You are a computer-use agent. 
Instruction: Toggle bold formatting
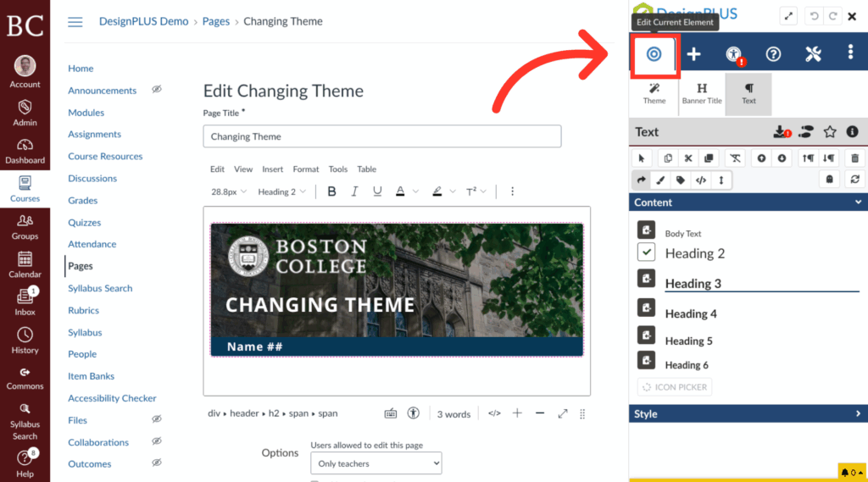pyautogui.click(x=331, y=191)
